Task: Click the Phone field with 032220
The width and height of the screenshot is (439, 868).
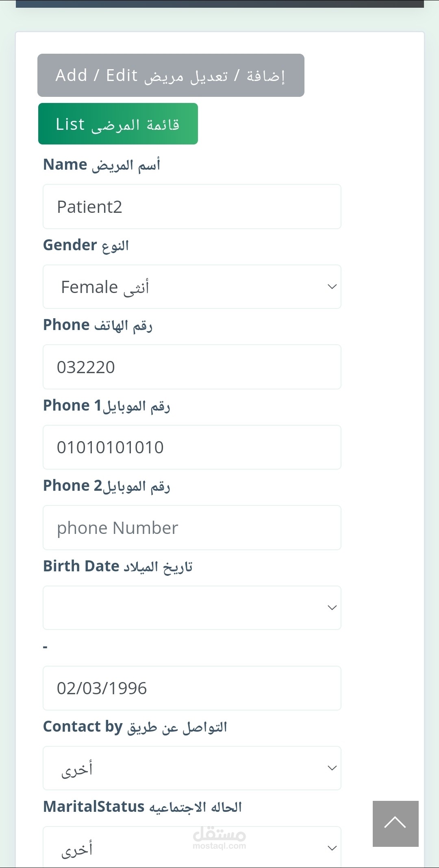Action: (x=192, y=367)
